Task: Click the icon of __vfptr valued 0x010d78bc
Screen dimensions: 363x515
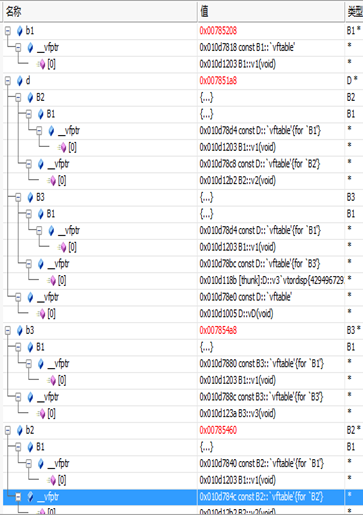Action: [x=41, y=264]
